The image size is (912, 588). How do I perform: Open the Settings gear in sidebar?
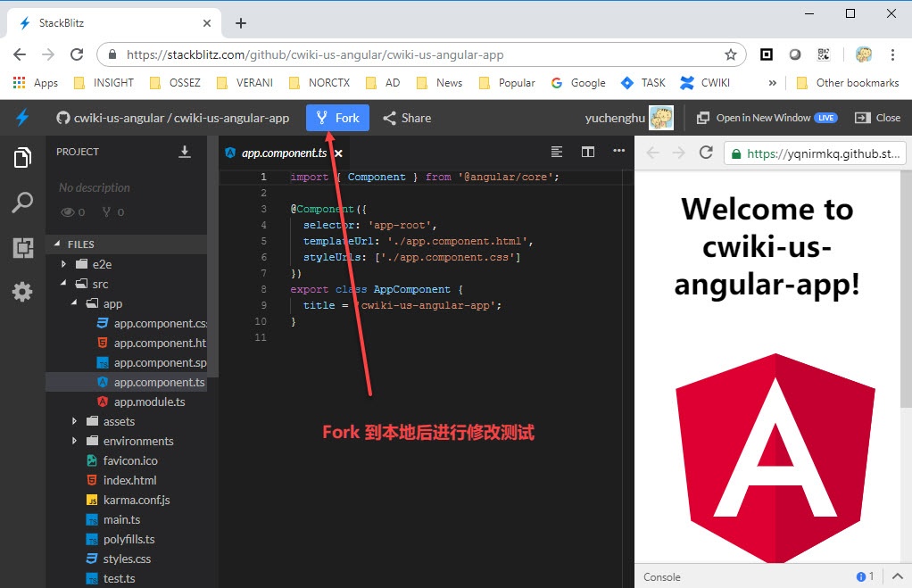pos(22,292)
